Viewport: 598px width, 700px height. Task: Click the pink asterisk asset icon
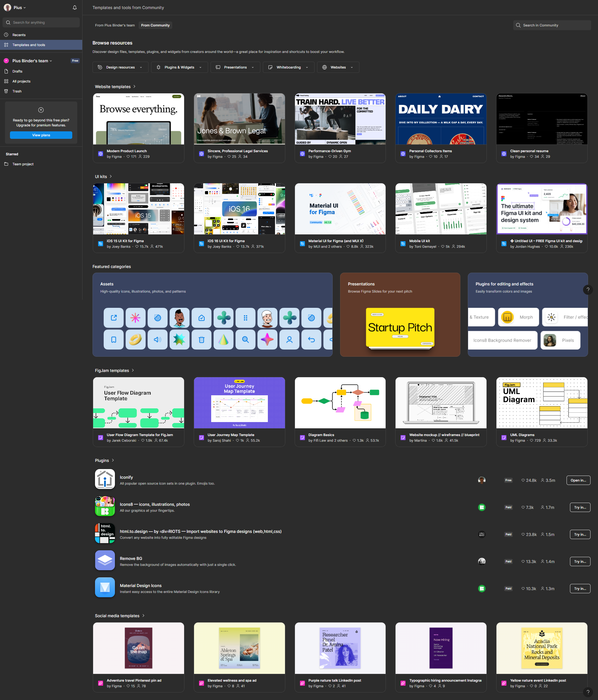click(135, 318)
